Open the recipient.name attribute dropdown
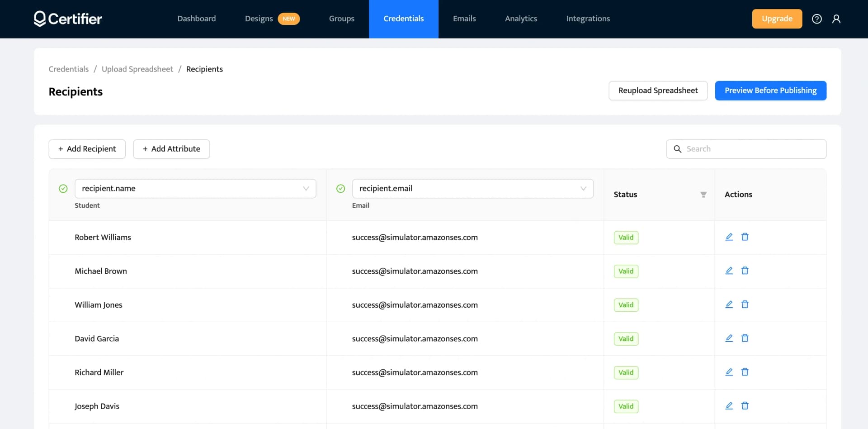This screenshot has height=429, width=868. click(306, 189)
